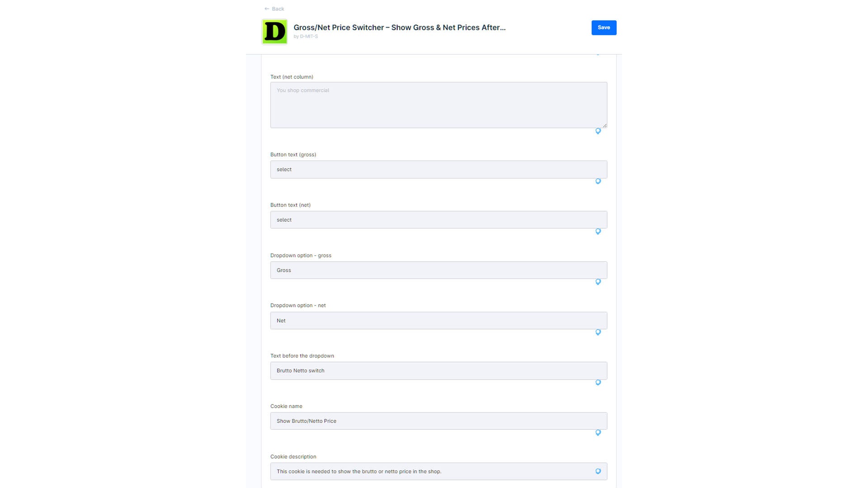
Task: Go back using the Back link
Action: 274,9
